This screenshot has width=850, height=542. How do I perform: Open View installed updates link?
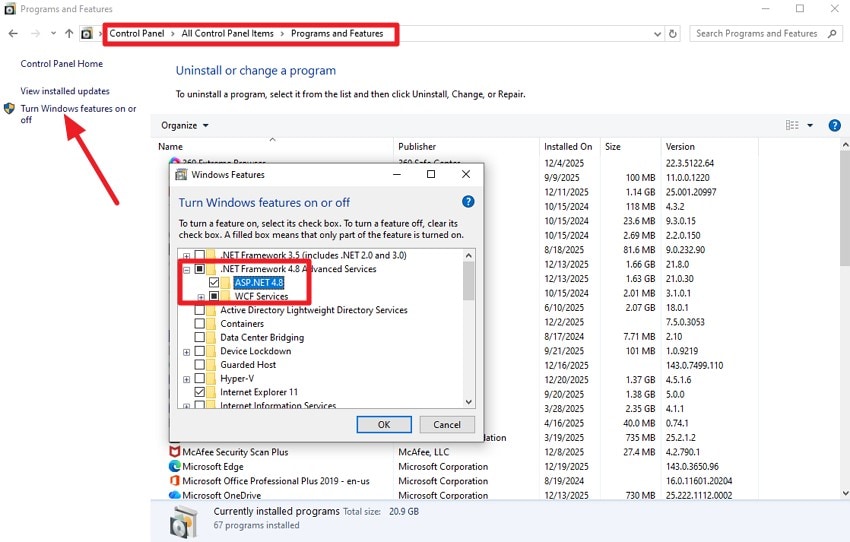pyautogui.click(x=65, y=91)
